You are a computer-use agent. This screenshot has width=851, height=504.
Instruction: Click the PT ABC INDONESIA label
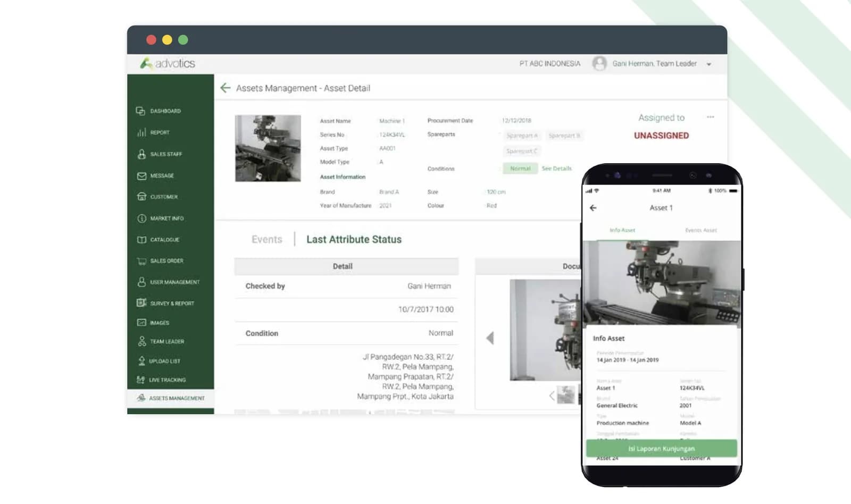coord(550,63)
